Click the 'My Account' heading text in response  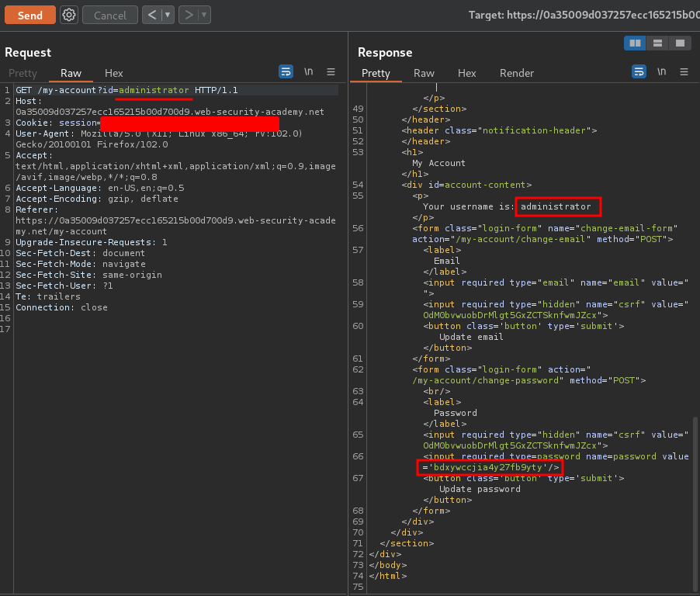click(438, 163)
